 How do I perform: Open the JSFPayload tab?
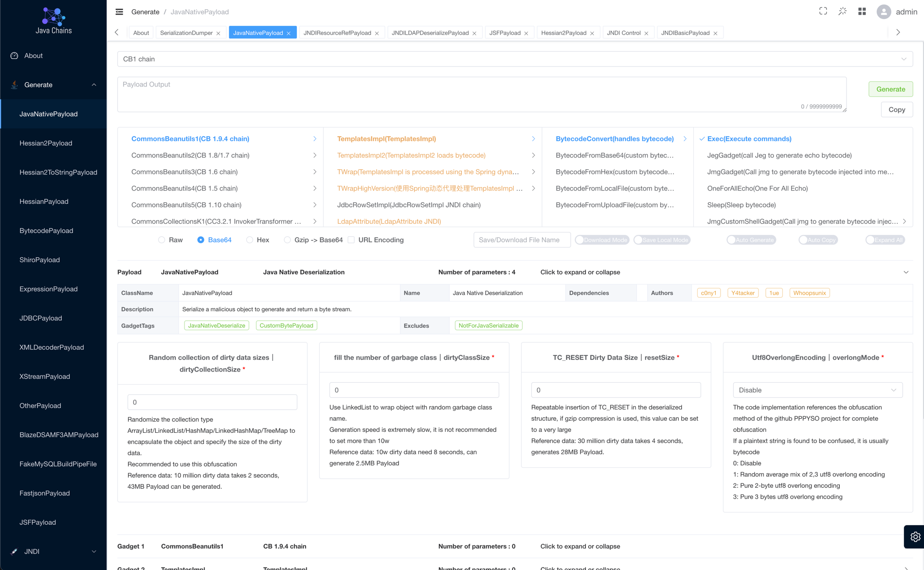(x=506, y=33)
